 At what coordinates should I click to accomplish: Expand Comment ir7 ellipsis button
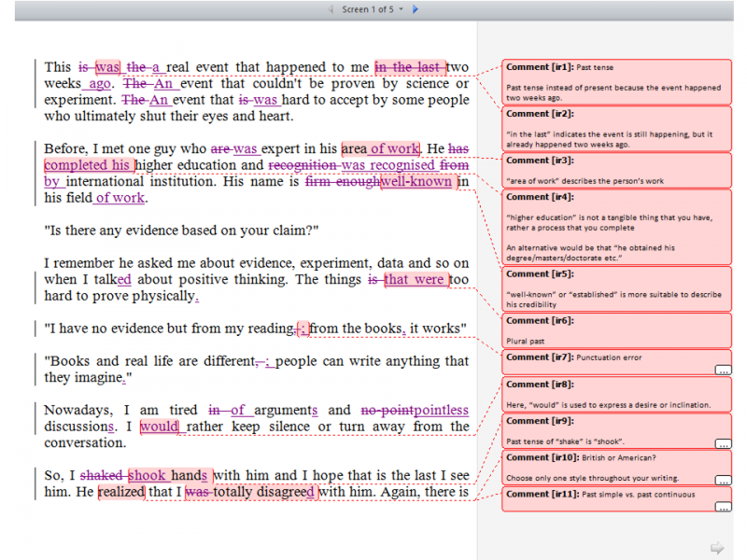pyautogui.click(x=723, y=370)
